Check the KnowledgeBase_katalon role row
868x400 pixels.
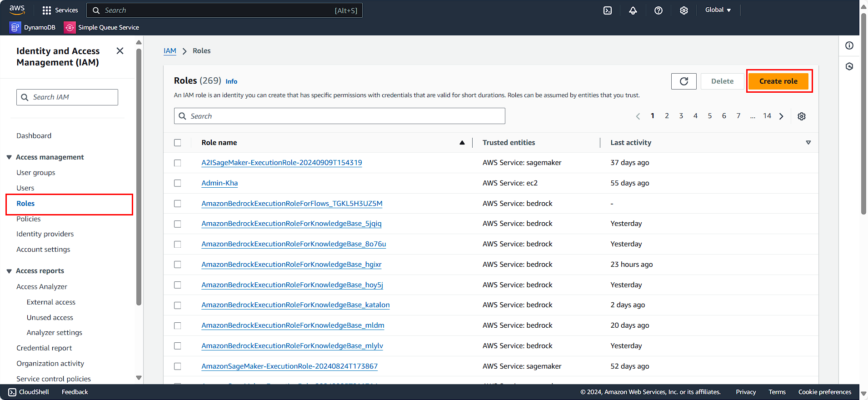click(178, 305)
